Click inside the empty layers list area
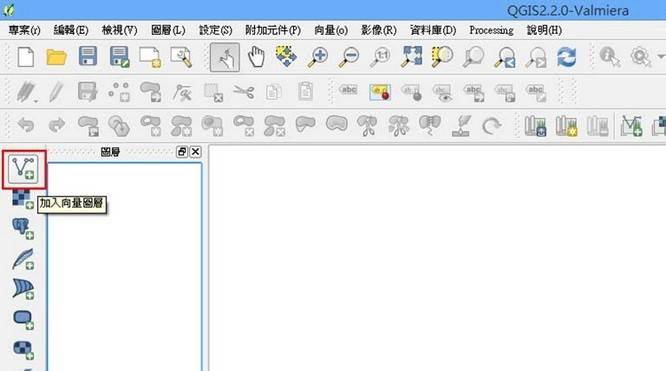 124,267
